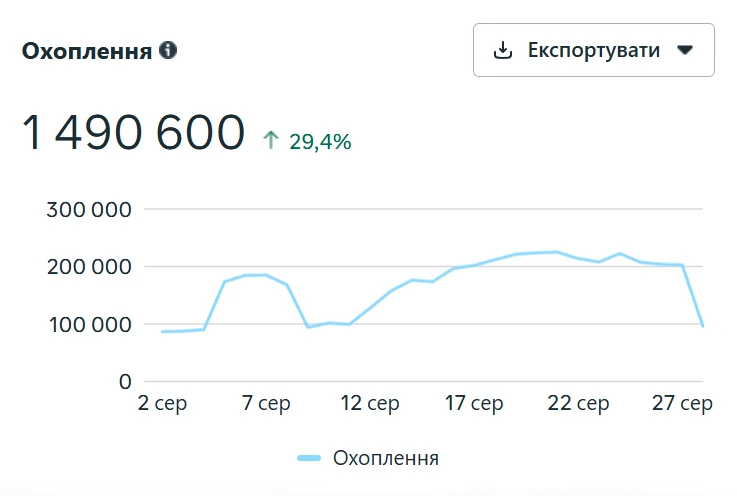737x496 pixels.
Task: Click the Експортувати button label
Action: (594, 50)
